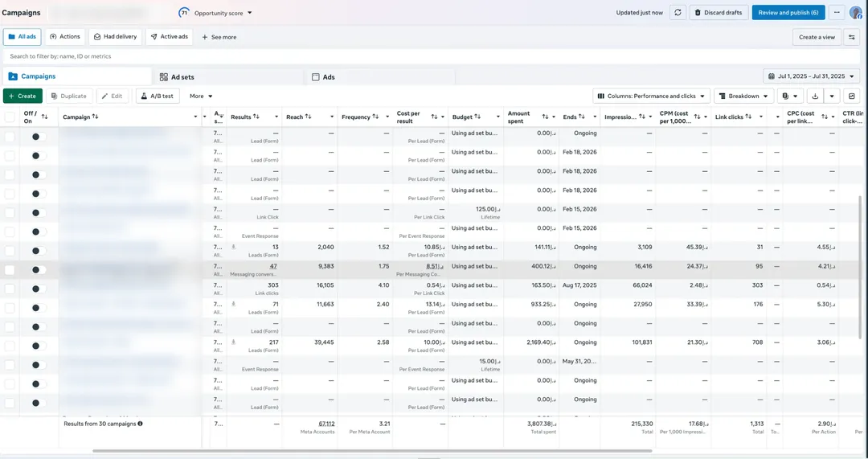
Task: Open the export options dropdown arrow
Action: 832,96
